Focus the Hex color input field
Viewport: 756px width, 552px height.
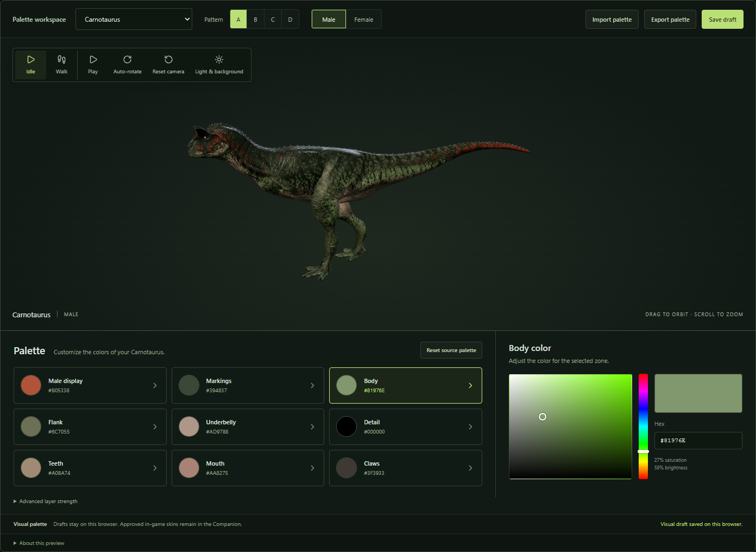698,441
